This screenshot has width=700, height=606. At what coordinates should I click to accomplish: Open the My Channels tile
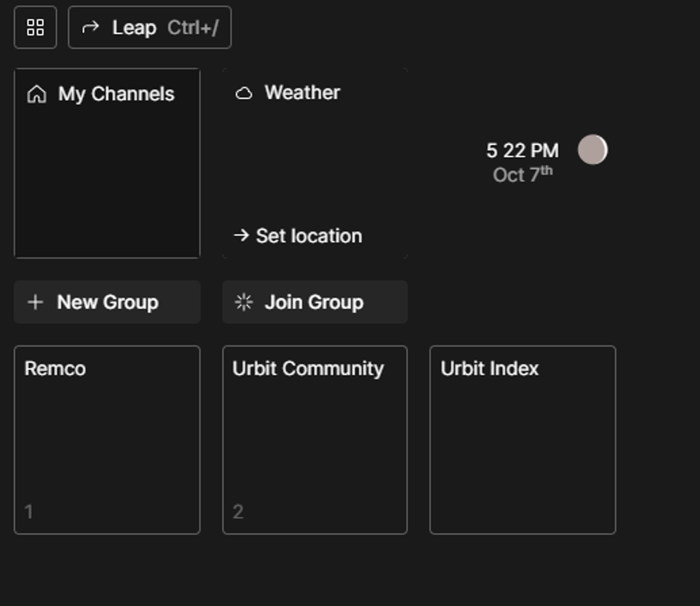point(107,163)
